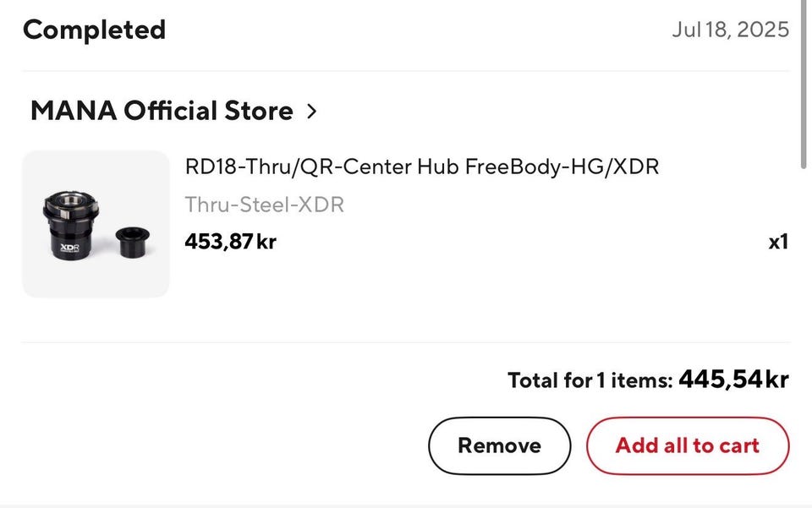The height and width of the screenshot is (508, 812).
Task: Open the RD18-Thru/QR-Center Hub FreeBody product title
Action: [421, 167]
